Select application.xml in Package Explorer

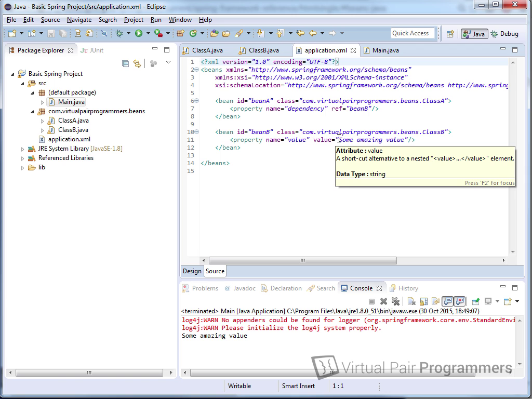click(x=69, y=139)
